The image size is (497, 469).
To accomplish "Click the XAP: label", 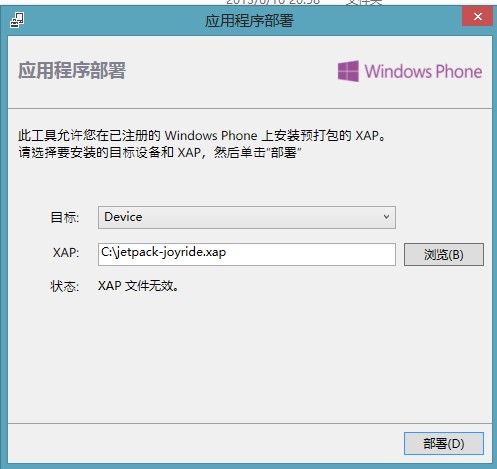I will (66, 252).
